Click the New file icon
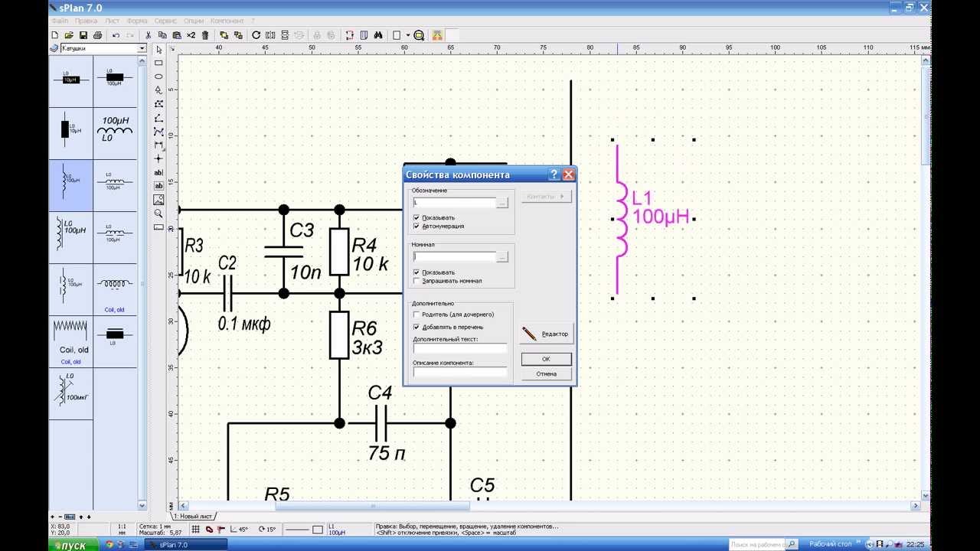The width and height of the screenshot is (980, 551). click(x=56, y=35)
